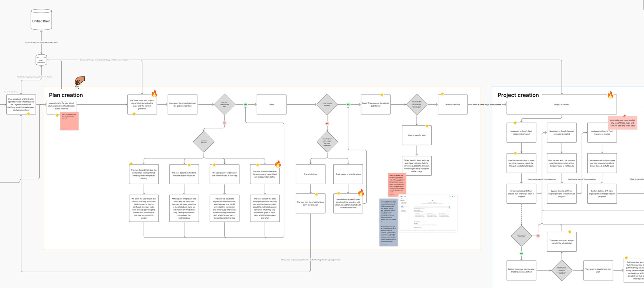Select the 'Small pieces or specific steps' box
Screen dimensions: 644x288
pos(348,174)
